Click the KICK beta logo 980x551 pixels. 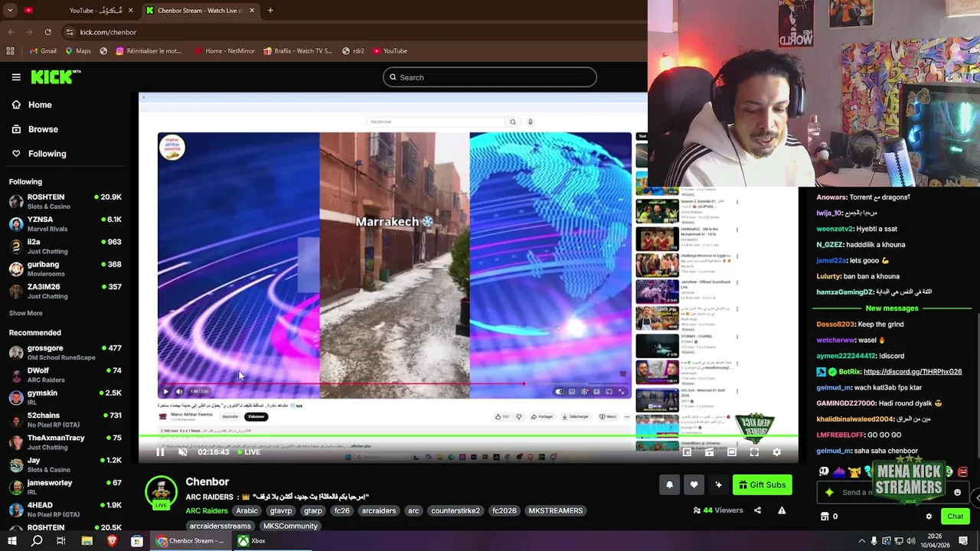pyautogui.click(x=56, y=77)
